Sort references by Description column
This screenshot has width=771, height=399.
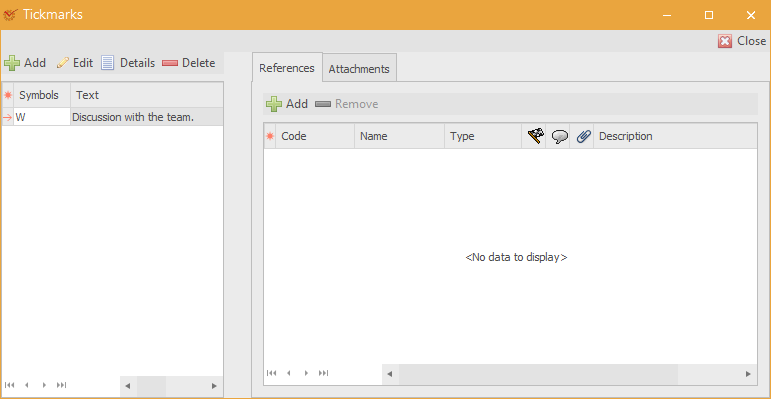click(x=675, y=136)
